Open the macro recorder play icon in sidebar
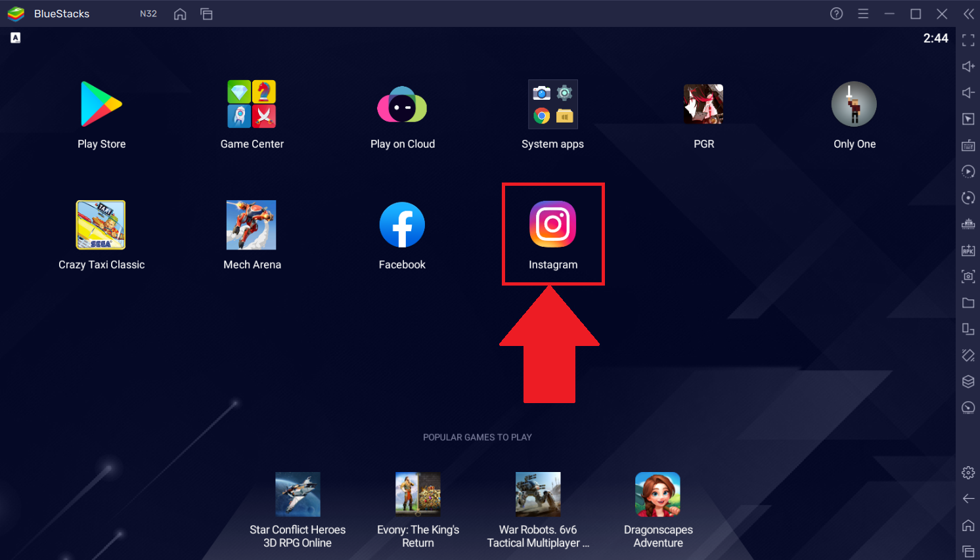Screen dimensions: 980x560 coord(968,171)
